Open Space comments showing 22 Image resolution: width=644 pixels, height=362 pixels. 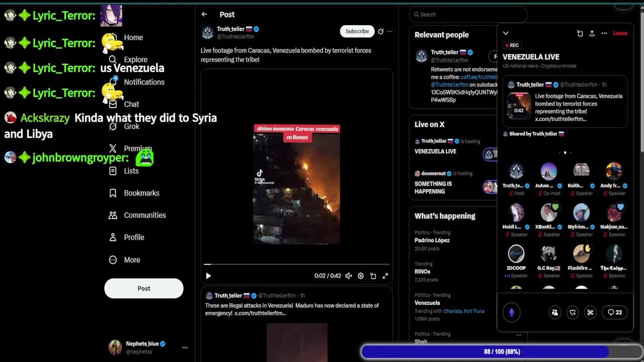pyautogui.click(x=614, y=312)
